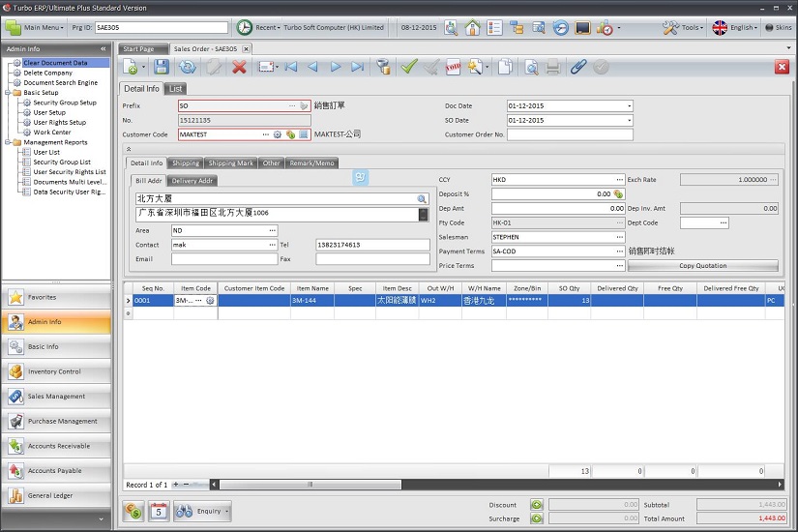Open the Main Menu dropdown
The height and width of the screenshot is (532, 798).
point(35,27)
